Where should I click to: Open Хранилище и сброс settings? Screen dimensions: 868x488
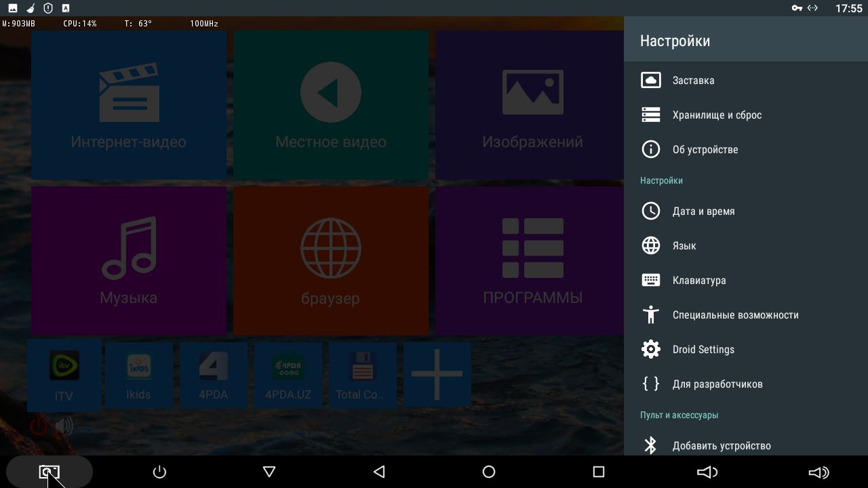[x=746, y=115]
